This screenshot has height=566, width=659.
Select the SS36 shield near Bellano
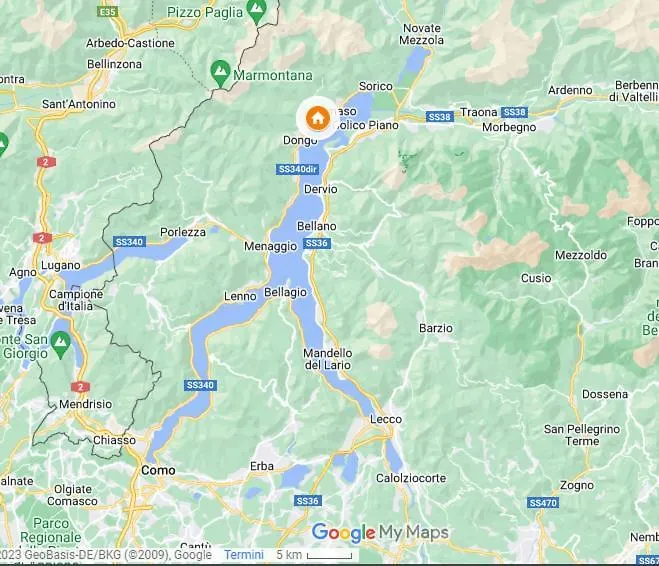[x=316, y=243]
